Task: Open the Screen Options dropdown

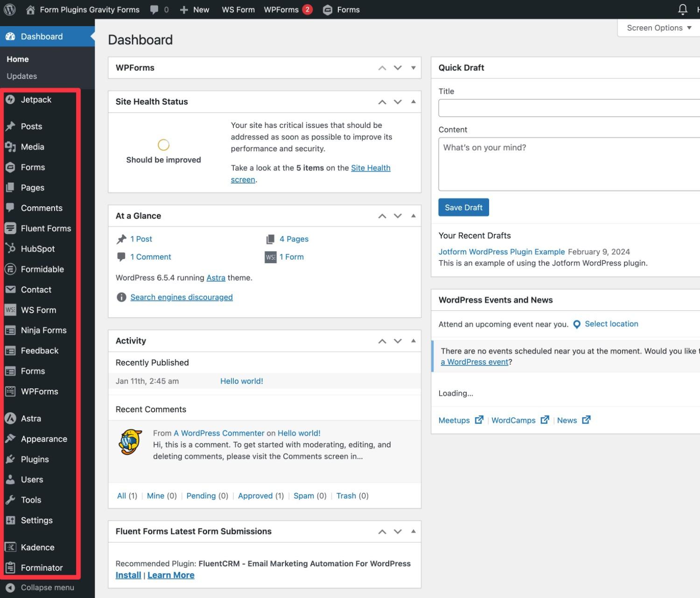Action: click(x=658, y=28)
